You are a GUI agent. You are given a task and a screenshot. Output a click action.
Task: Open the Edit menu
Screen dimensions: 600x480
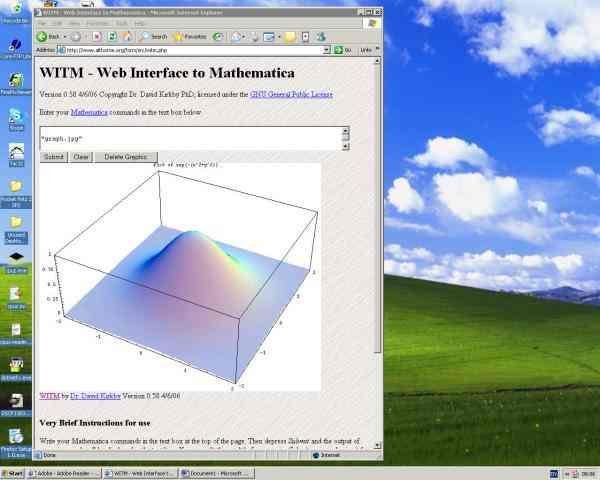pos(57,24)
